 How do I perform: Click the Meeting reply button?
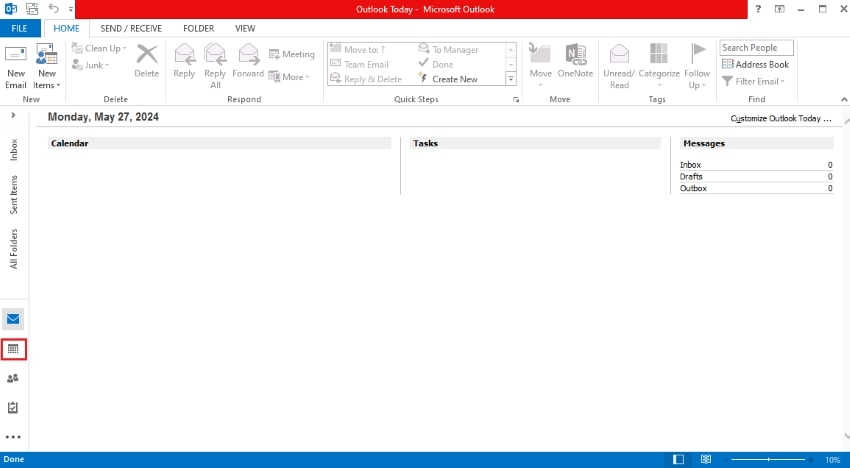point(292,54)
